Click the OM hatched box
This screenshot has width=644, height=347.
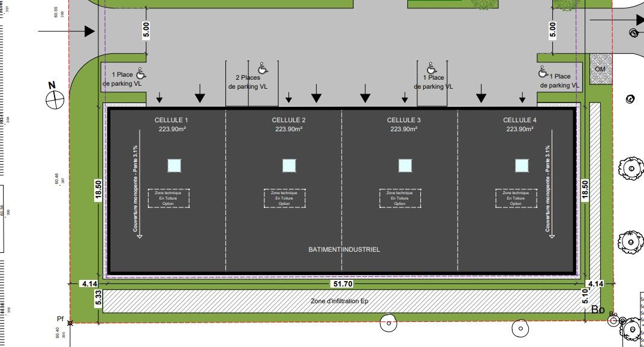600,70
